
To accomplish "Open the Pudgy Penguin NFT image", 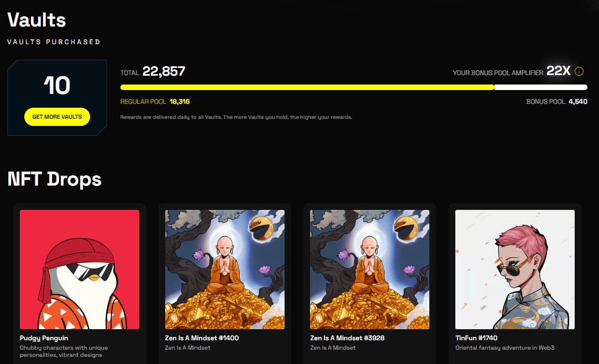I will (x=80, y=270).
